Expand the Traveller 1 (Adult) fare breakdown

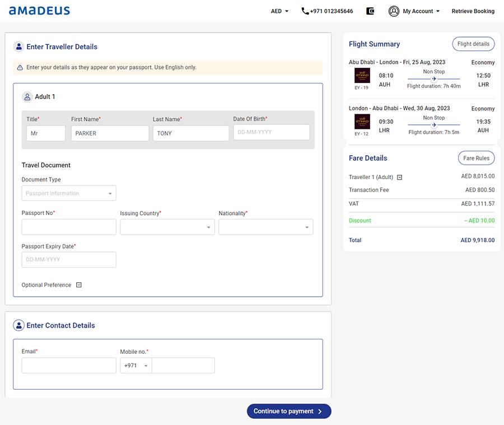click(399, 177)
